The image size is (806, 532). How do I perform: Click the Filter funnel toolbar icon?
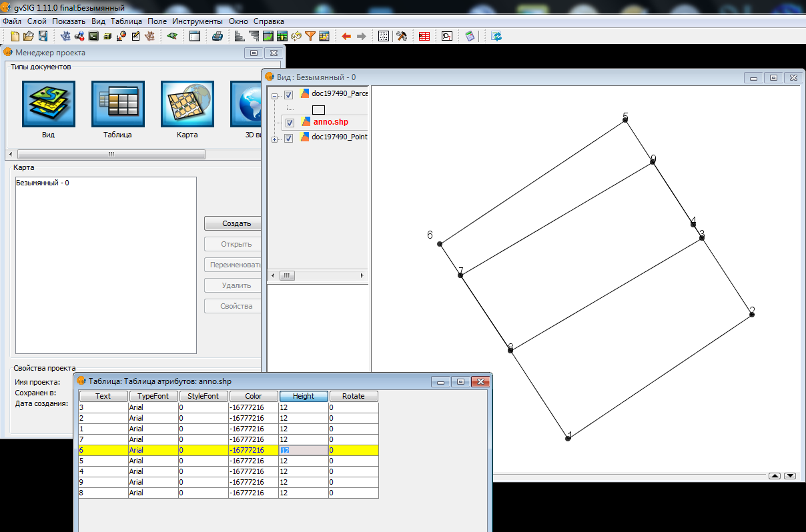(x=310, y=36)
